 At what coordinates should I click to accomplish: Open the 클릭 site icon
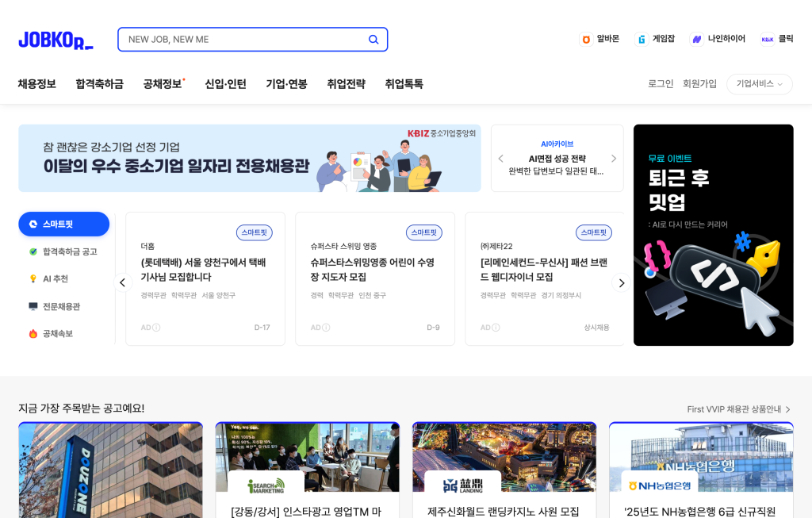click(767, 39)
